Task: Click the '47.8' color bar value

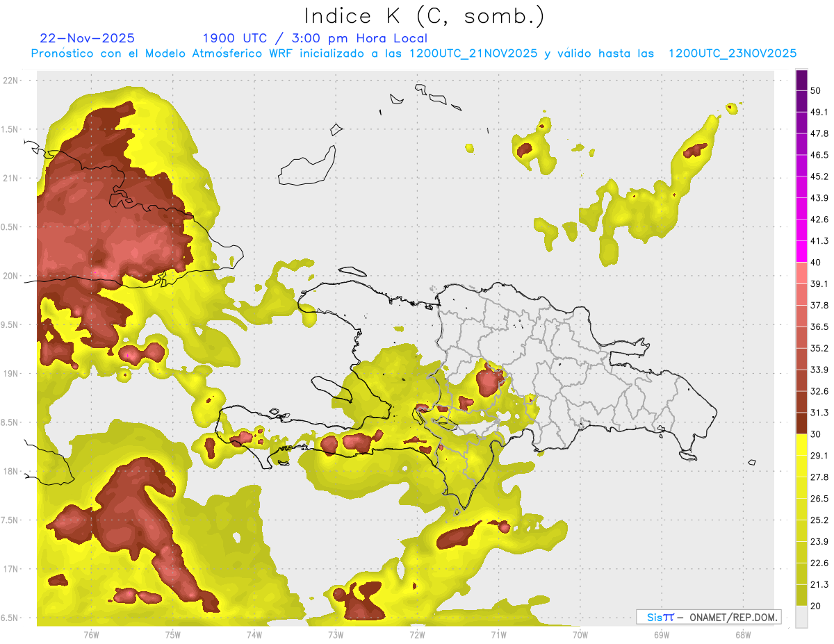Action: 819,133
